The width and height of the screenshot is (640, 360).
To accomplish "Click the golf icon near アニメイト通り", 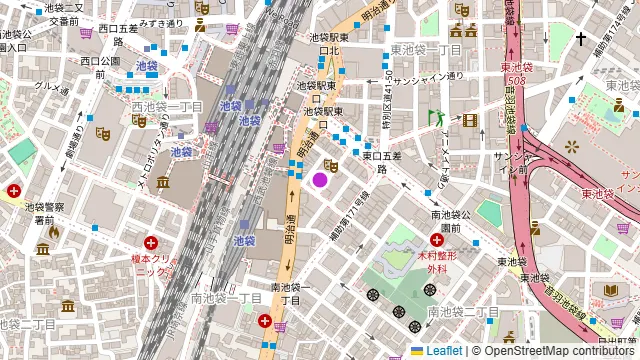I will click(x=436, y=118).
